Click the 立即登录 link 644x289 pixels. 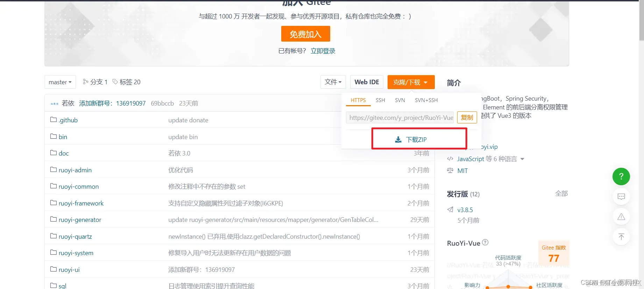tap(323, 51)
